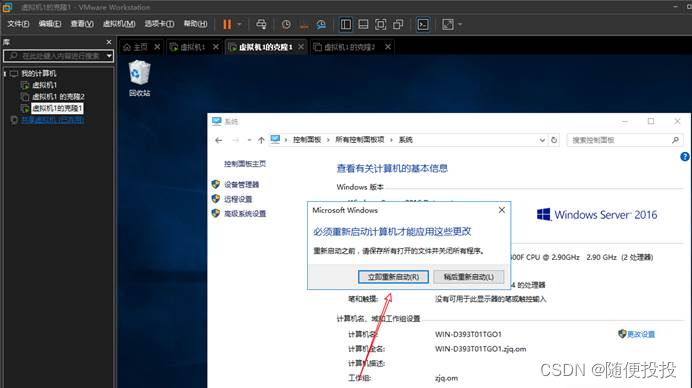Close the 虚拟机1的克隆1 tab
This screenshot has height=388, width=692.
pyautogui.click(x=301, y=47)
